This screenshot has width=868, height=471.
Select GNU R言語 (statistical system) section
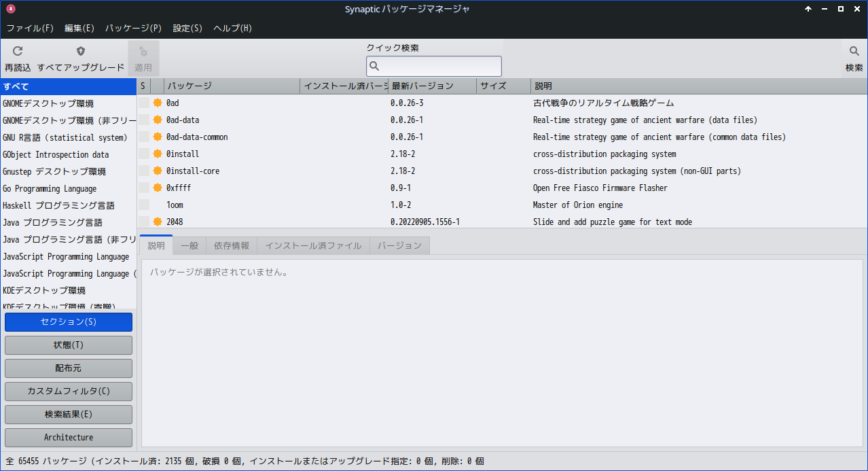pos(68,137)
